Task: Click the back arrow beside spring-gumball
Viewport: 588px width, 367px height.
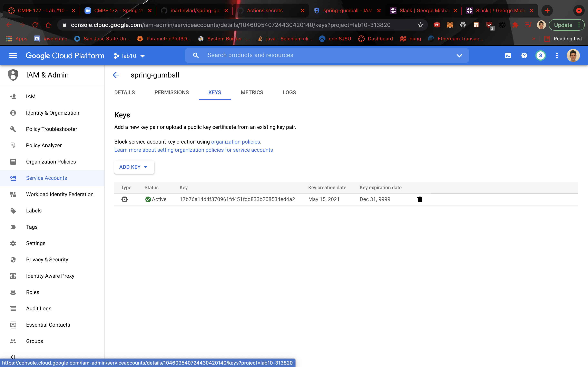Action: [116, 75]
